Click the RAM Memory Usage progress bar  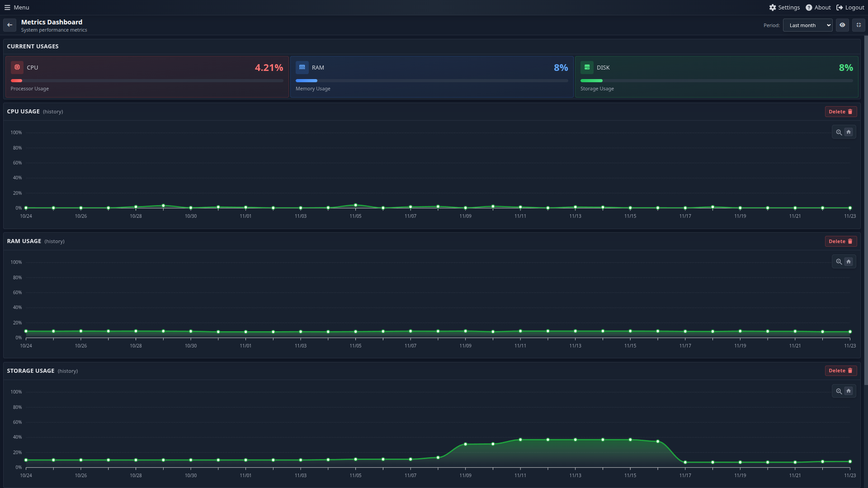click(x=432, y=80)
